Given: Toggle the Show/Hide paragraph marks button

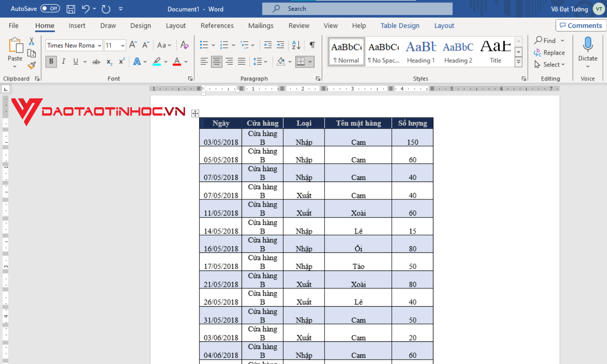Looking at the screenshot, I should [x=312, y=45].
